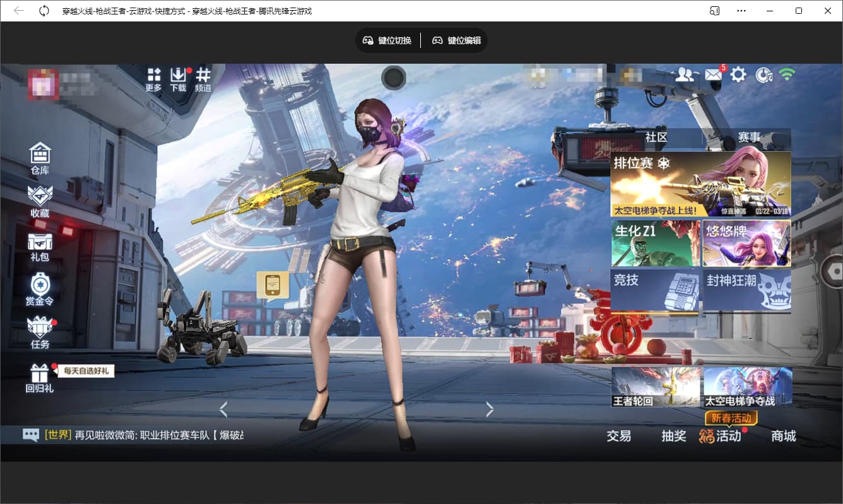Open the 商城 shop button
The height and width of the screenshot is (504, 843).
coord(783,436)
